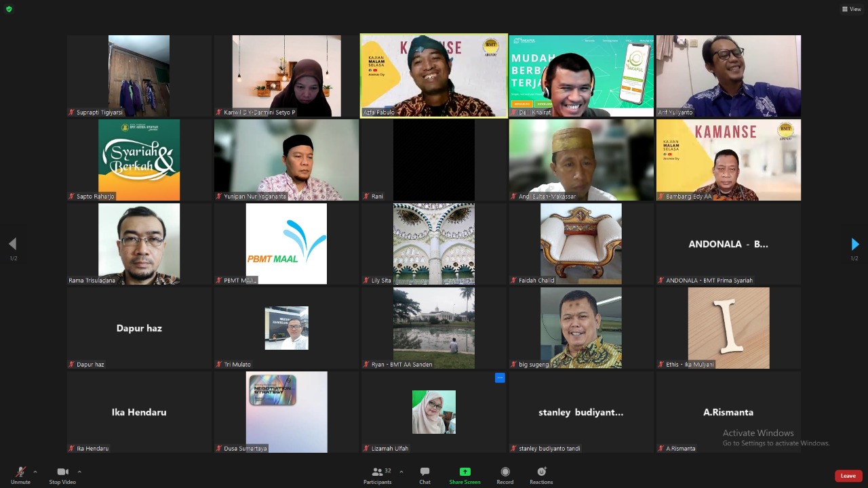Image resolution: width=868 pixels, height=488 pixels.
Task: Leave the meeting
Action: click(848, 476)
